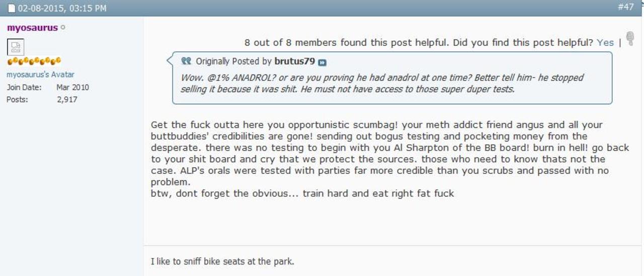The width and height of the screenshot is (644, 276).
Task: Click the Posts count 2,917
Action: tap(67, 99)
